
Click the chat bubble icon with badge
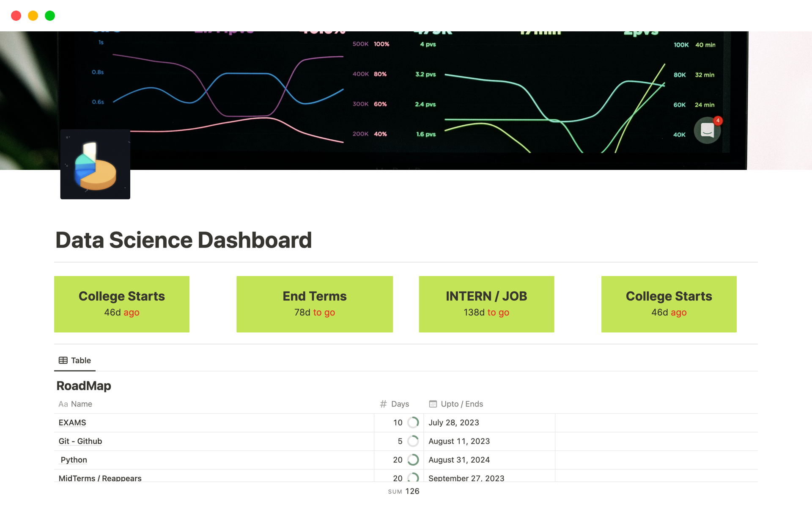[x=708, y=130]
